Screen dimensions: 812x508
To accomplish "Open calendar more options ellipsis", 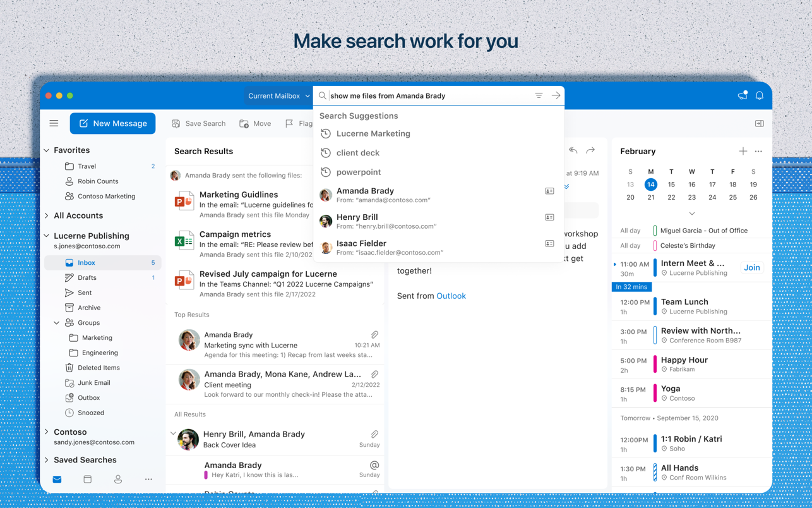I will click(x=758, y=152).
